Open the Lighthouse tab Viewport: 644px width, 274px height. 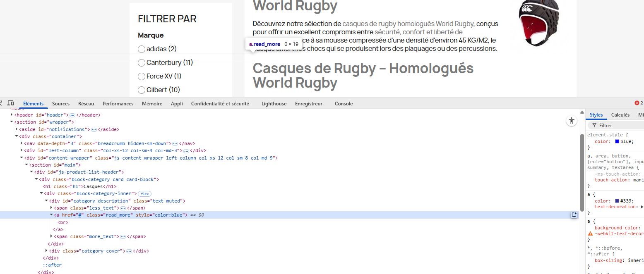[x=274, y=104]
